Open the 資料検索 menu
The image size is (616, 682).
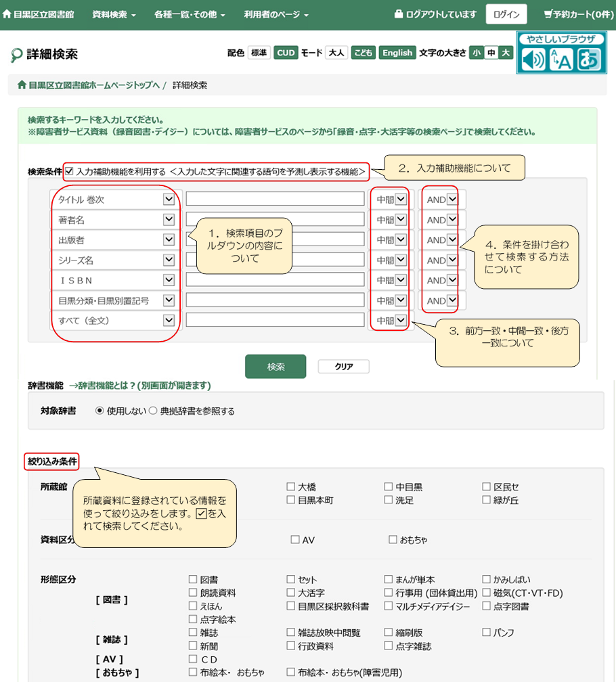point(114,14)
